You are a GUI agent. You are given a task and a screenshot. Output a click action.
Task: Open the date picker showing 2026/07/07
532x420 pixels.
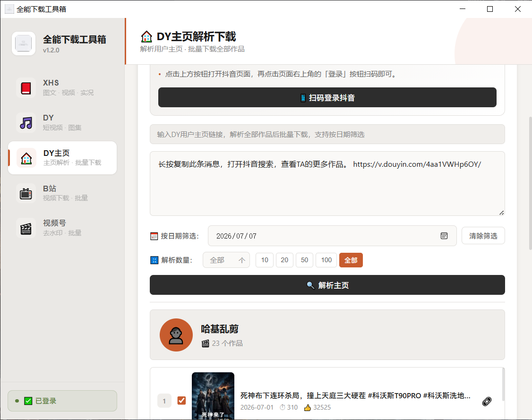(x=332, y=236)
